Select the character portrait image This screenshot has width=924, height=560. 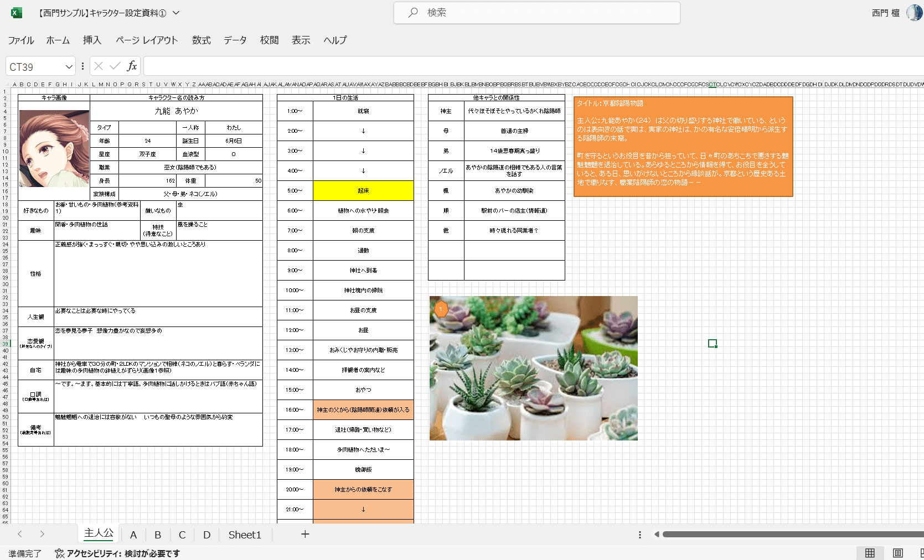click(54, 148)
